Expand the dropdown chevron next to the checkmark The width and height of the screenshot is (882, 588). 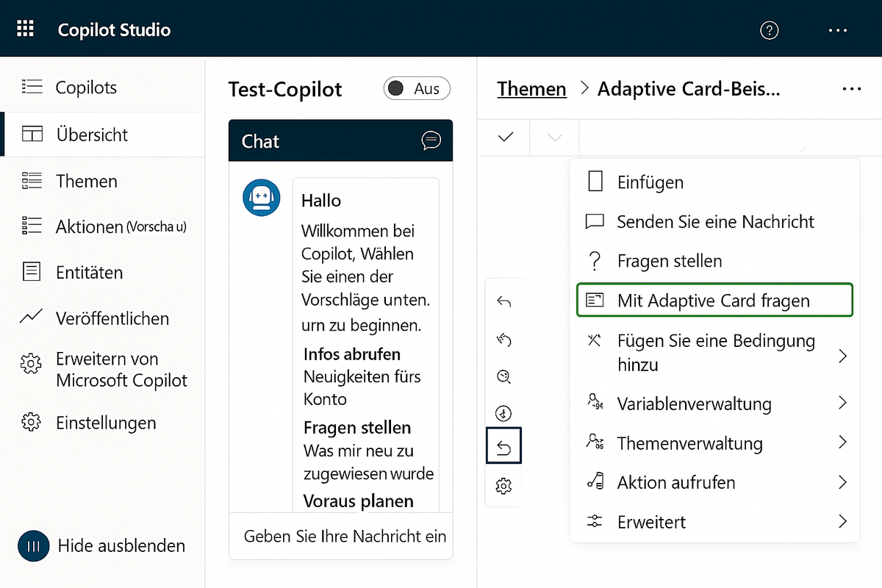[x=553, y=137]
